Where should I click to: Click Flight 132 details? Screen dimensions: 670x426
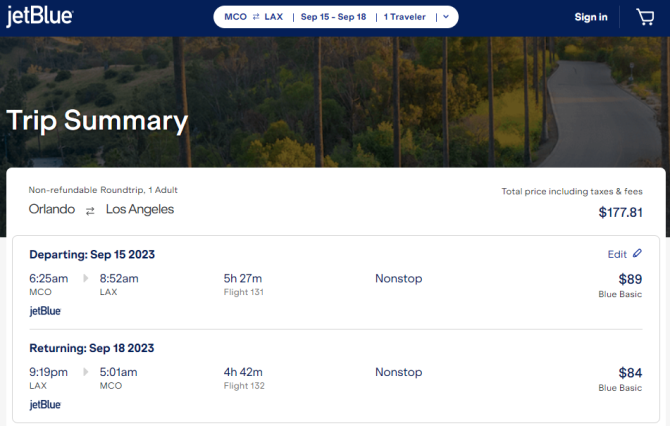pyautogui.click(x=244, y=386)
